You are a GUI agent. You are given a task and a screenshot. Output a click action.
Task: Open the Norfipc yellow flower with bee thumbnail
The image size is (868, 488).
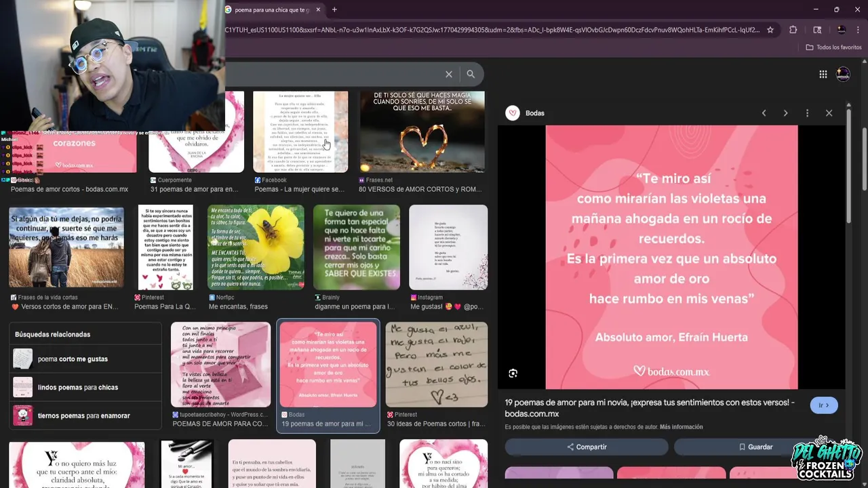click(256, 247)
